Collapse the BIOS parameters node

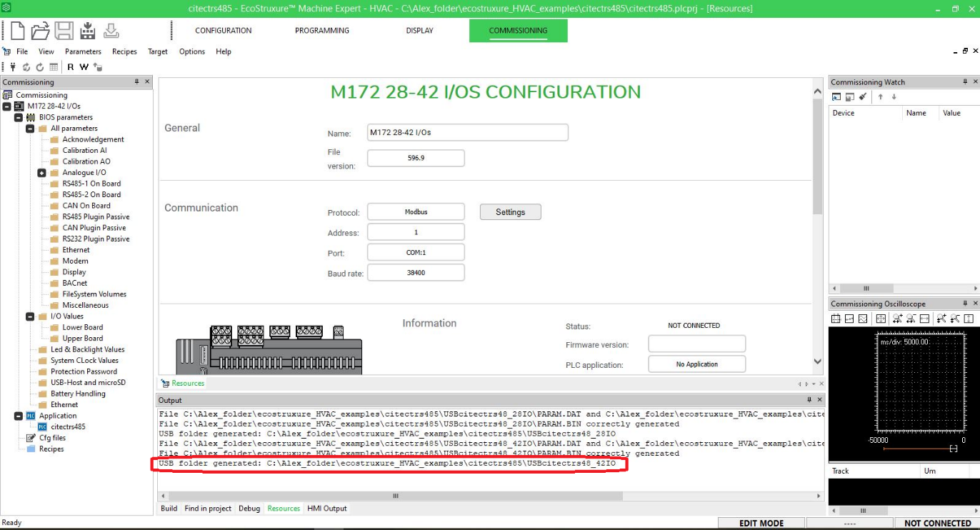coord(19,117)
